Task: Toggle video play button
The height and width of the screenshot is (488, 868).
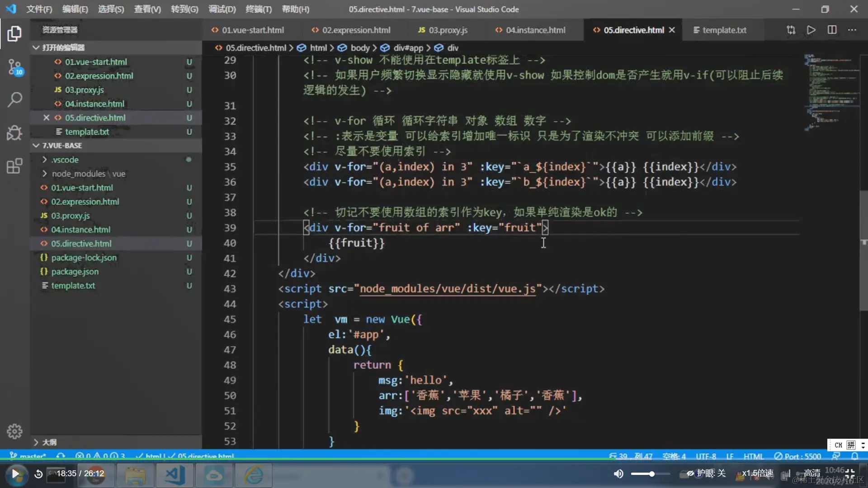Action: pyautogui.click(x=15, y=474)
